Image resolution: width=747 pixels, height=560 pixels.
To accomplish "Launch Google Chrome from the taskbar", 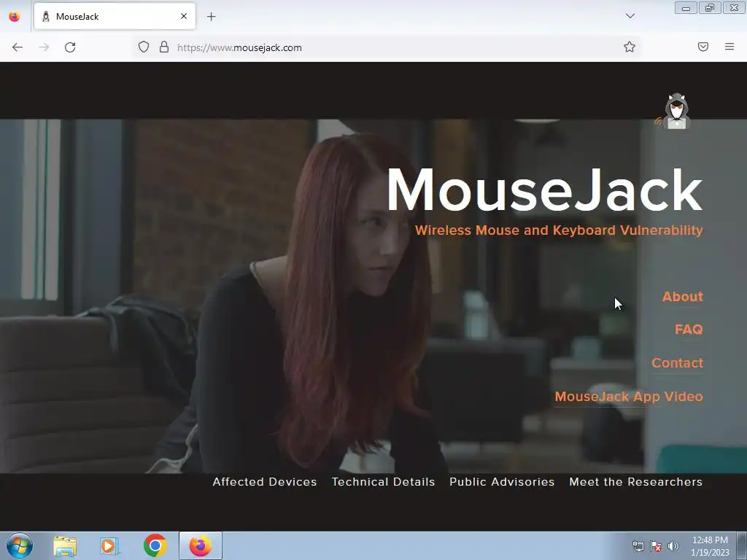I will 155,545.
